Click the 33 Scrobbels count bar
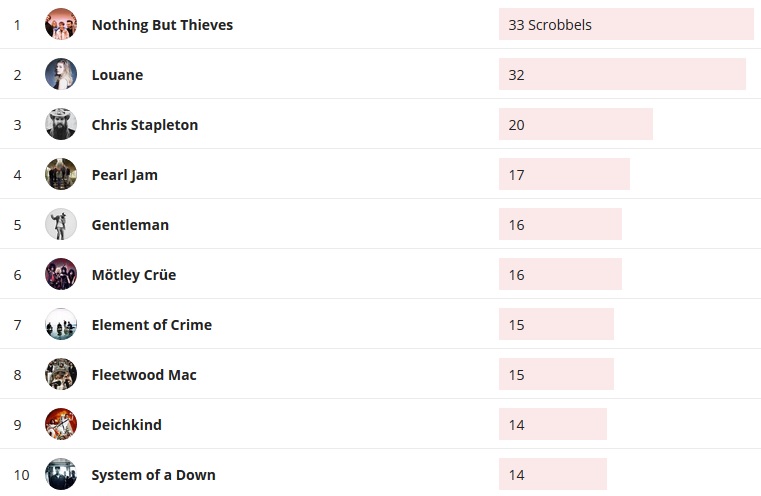The width and height of the screenshot is (761, 496). click(x=626, y=24)
